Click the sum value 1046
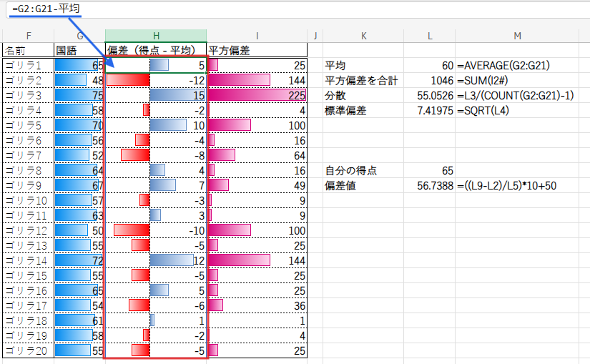This screenshot has width=590, height=364. (430, 80)
